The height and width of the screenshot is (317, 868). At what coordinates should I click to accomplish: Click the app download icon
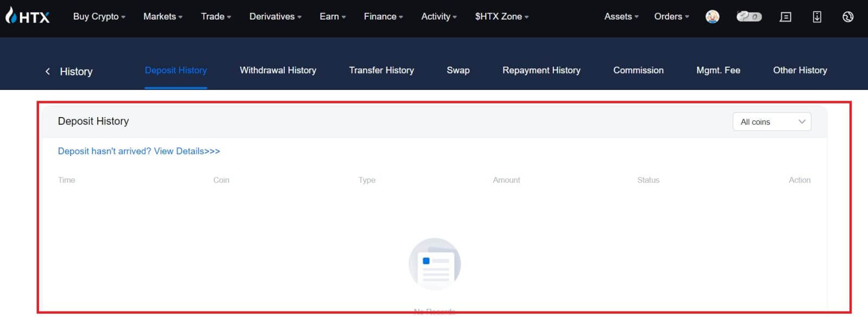click(816, 17)
